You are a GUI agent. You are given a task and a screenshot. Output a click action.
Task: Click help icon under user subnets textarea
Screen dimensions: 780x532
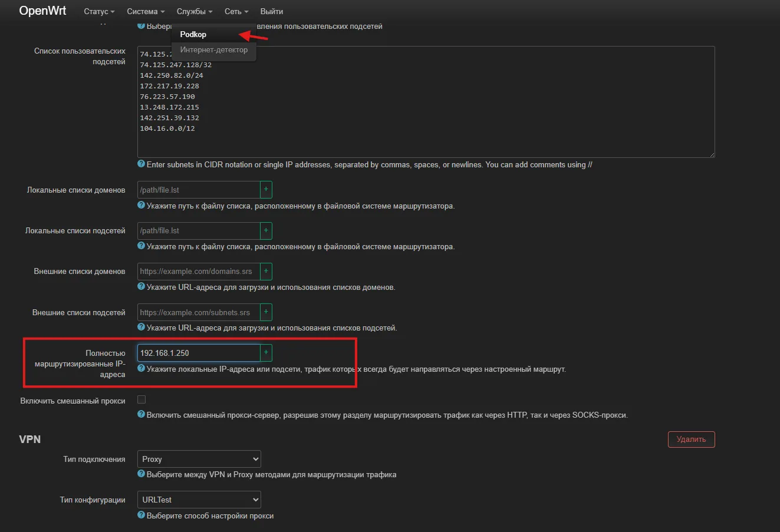(141, 164)
